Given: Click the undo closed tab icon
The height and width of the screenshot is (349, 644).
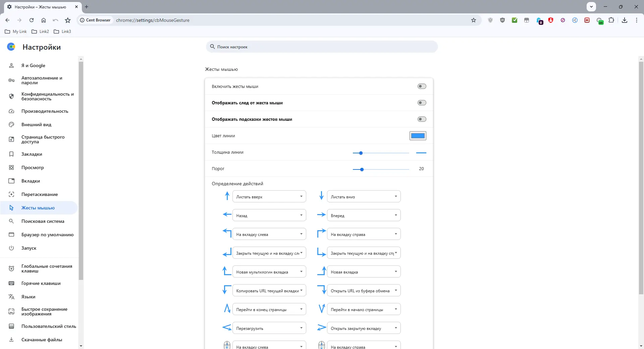Looking at the screenshot, I should pyautogui.click(x=56, y=20).
